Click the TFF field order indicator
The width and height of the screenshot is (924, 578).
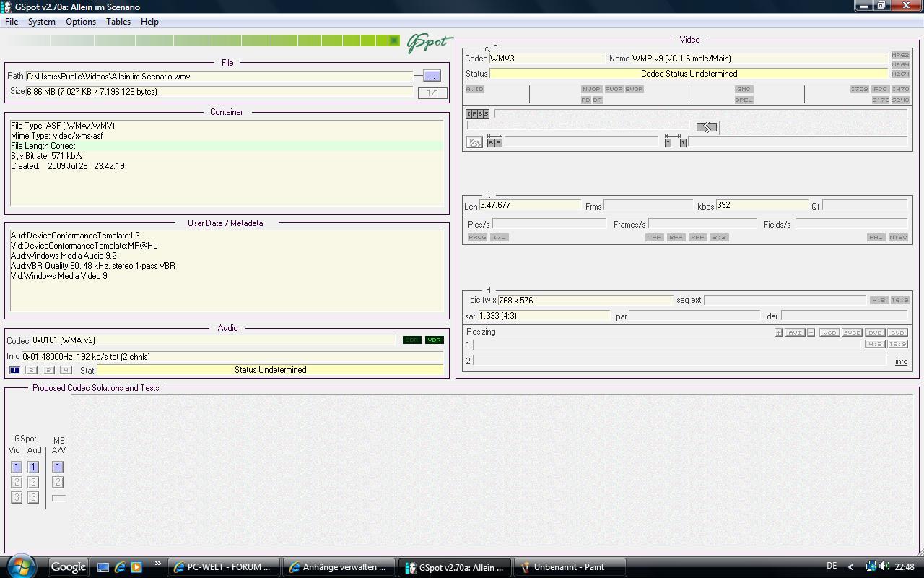tap(654, 237)
